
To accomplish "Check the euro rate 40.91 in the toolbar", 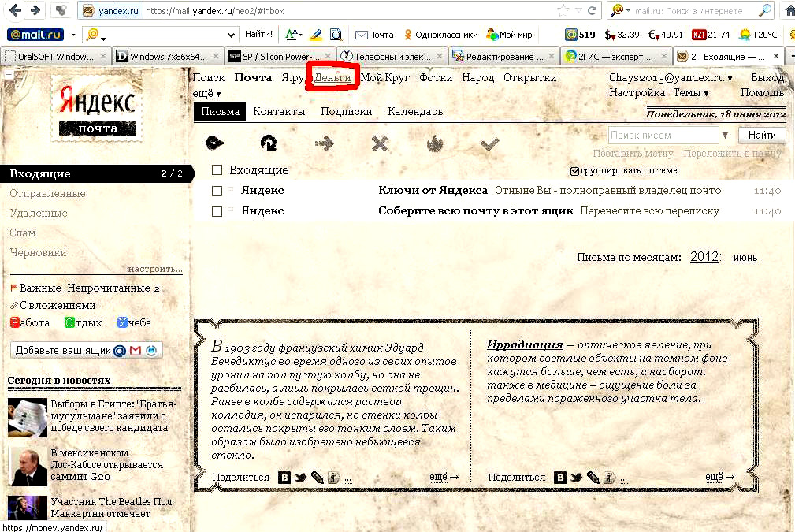I will (x=666, y=35).
